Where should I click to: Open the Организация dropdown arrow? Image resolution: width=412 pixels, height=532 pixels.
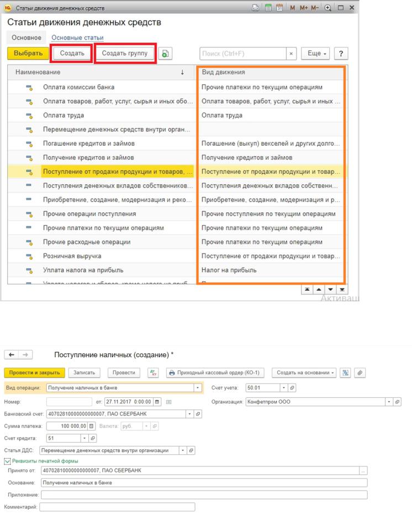(x=389, y=402)
